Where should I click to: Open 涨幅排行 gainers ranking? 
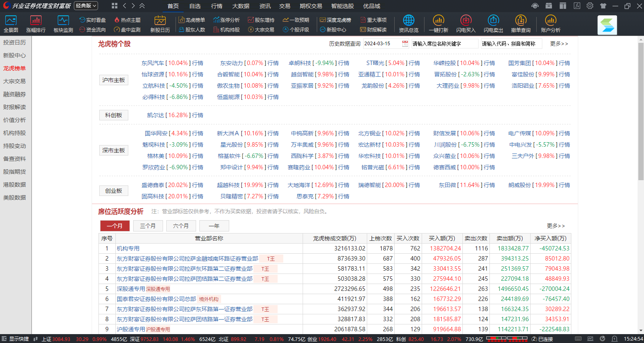point(36,24)
